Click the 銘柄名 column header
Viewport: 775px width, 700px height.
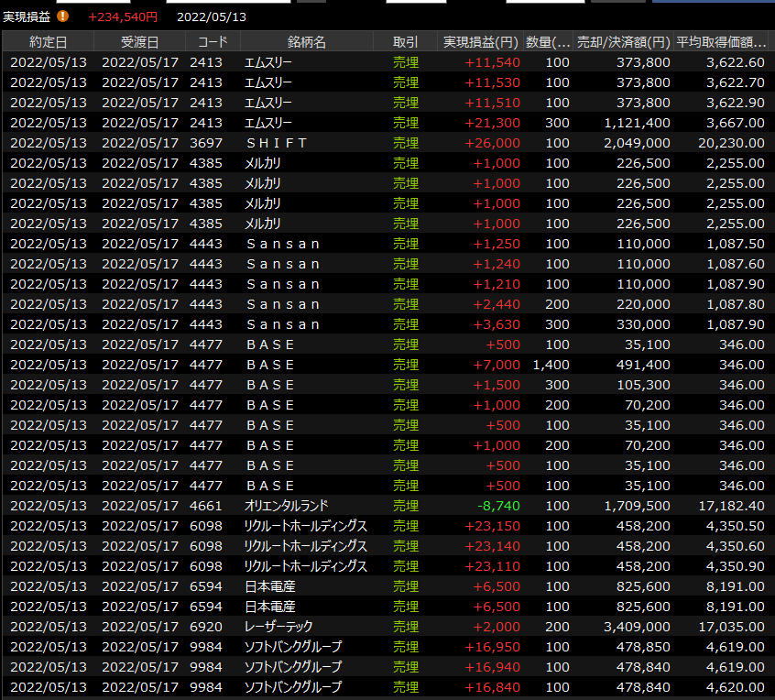pyautogui.click(x=306, y=42)
